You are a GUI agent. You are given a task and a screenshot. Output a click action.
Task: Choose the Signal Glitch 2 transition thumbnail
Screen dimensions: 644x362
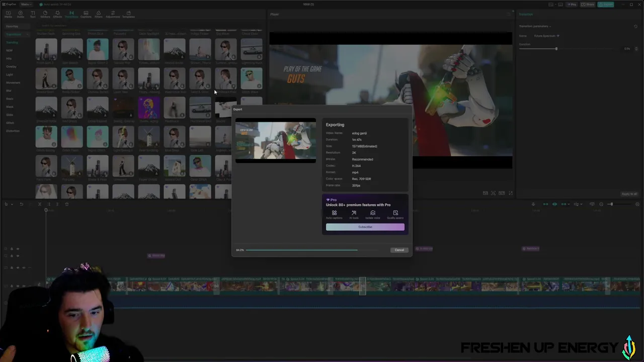98,49
